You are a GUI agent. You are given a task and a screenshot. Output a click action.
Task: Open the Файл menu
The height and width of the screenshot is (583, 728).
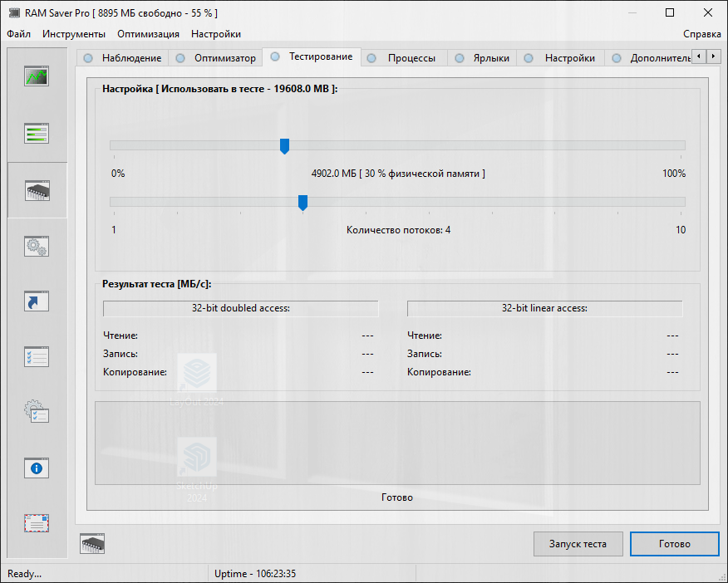[x=18, y=34]
